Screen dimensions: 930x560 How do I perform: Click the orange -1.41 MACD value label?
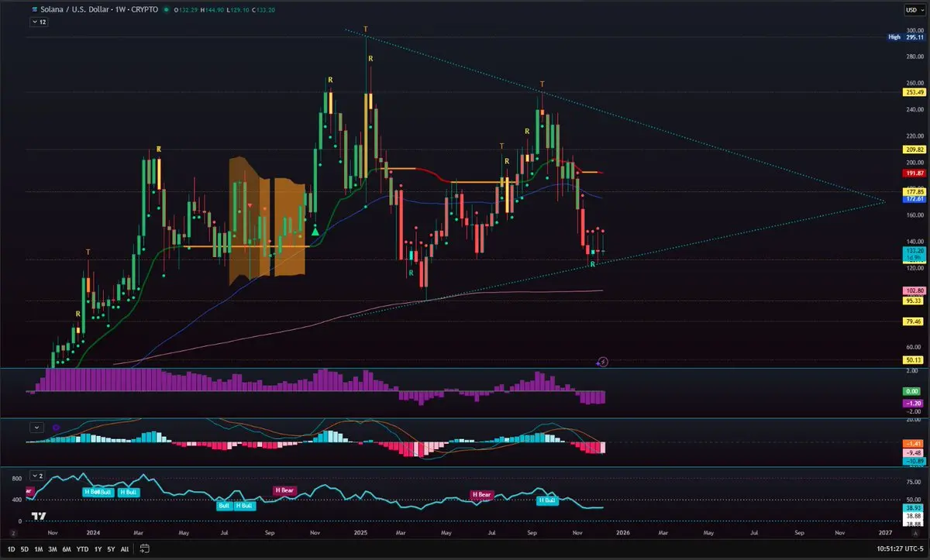coord(914,444)
